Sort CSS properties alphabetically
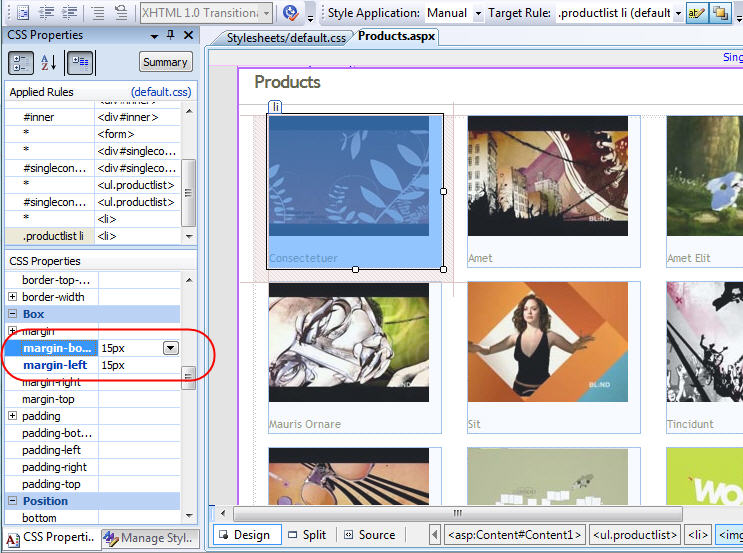This screenshot has height=553, width=743. 49,63
